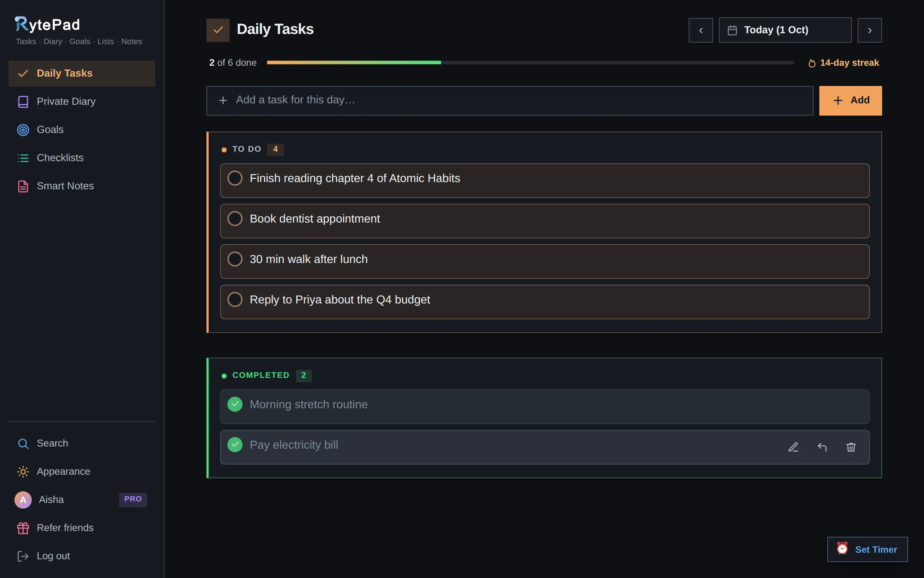This screenshot has width=924, height=578.
Task: Click the Reply to Priya task text
Action: point(340,300)
